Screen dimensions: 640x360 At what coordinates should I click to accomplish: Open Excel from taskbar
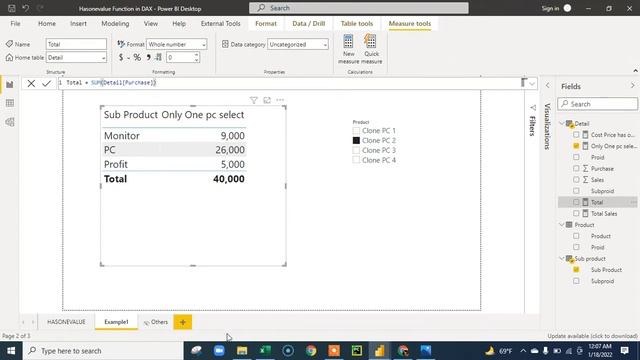(265, 351)
